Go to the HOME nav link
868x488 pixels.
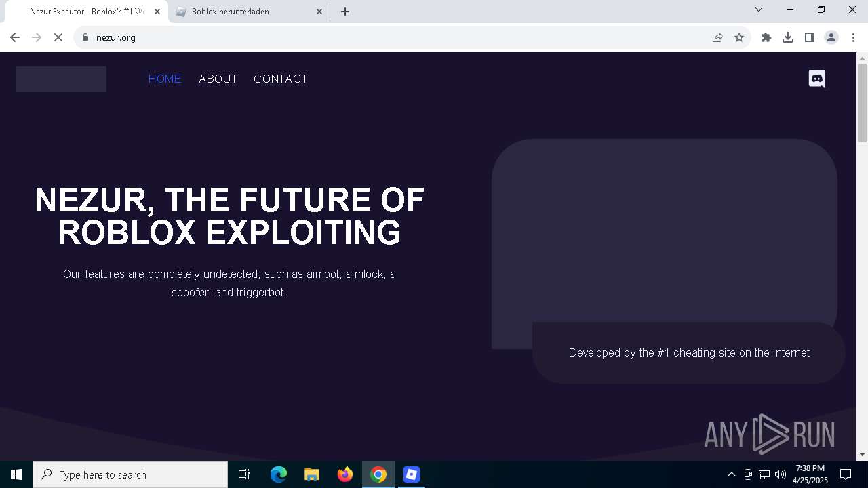pos(165,79)
